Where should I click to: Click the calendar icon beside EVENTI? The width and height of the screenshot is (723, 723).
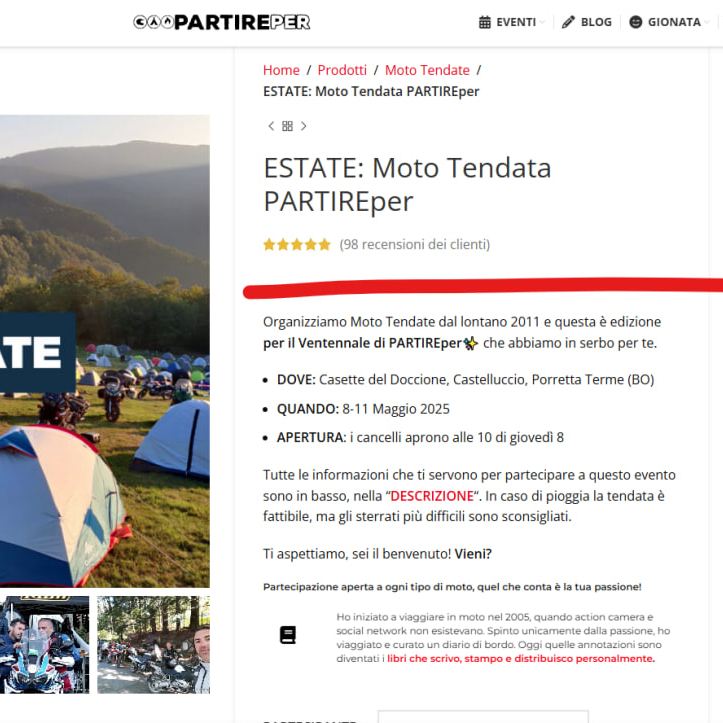pyautogui.click(x=485, y=22)
